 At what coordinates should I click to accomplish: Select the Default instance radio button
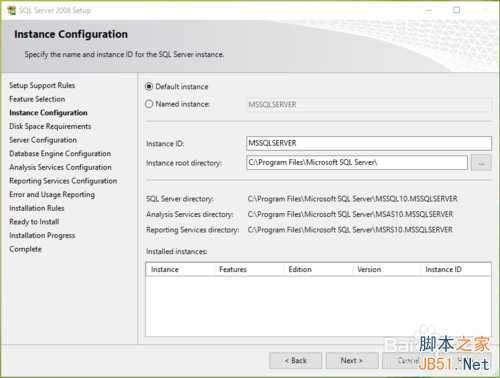click(x=149, y=87)
